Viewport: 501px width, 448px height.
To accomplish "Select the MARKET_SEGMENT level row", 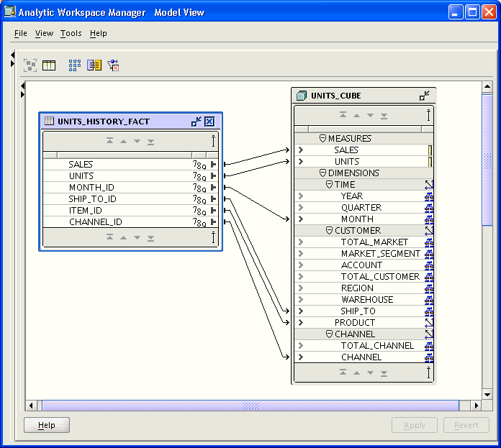I will pyautogui.click(x=364, y=254).
